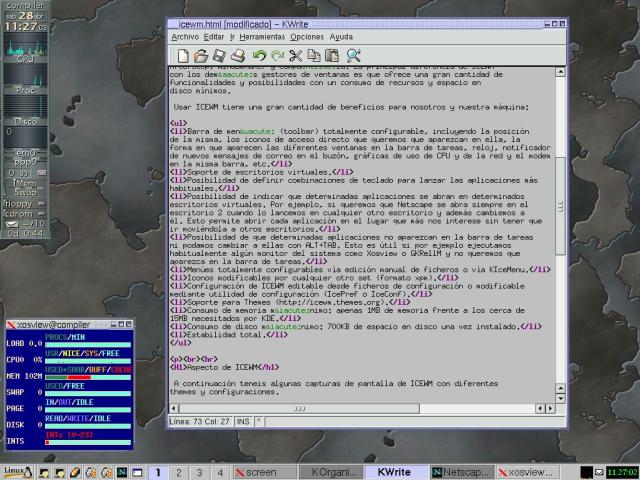Click the horizontal scrollbar thumb in KWrite

coord(299,408)
